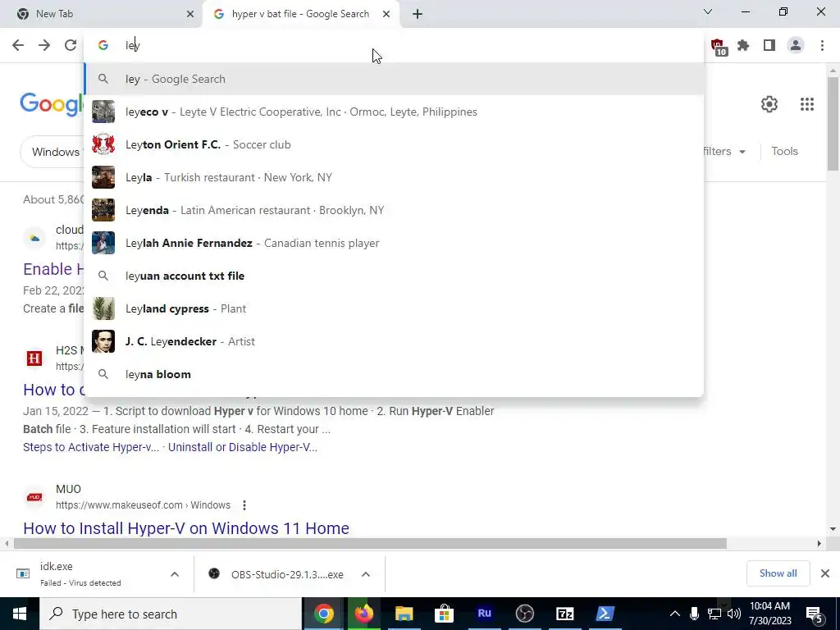Open the 'Steps to Activate Hyper-v...' sublink
The image size is (840, 630).
(x=91, y=447)
